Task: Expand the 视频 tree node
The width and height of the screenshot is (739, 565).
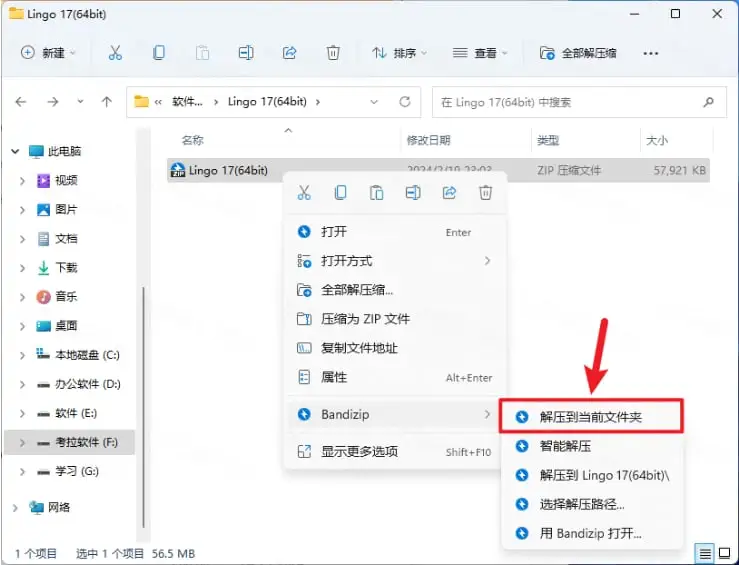Action: [x=22, y=180]
